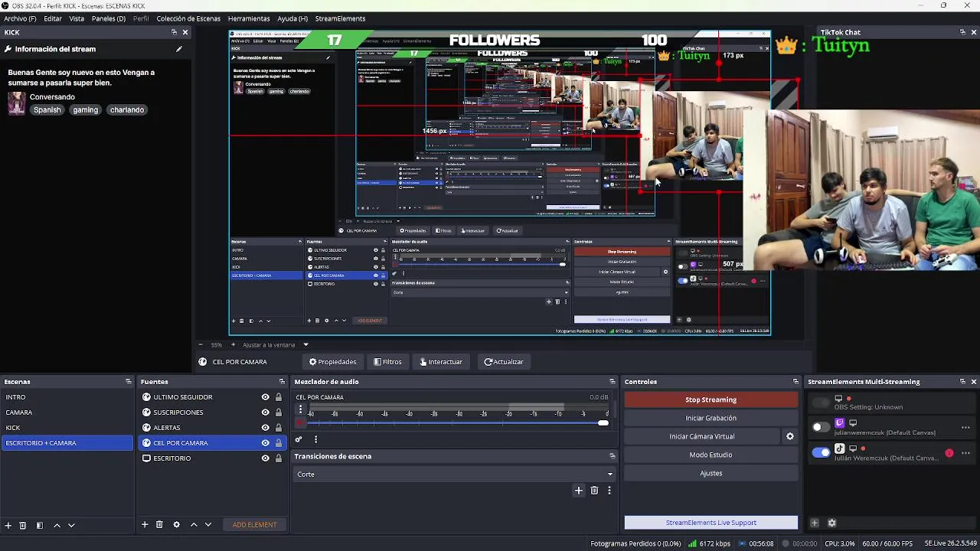Hide the ESCRITORIO source
Viewport: 980px width, 551px height.
point(266,458)
